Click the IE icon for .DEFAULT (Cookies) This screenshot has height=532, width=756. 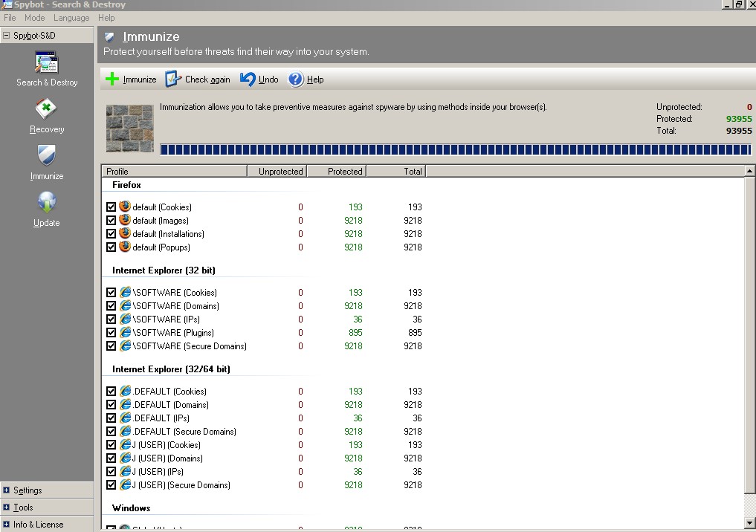pyautogui.click(x=126, y=391)
